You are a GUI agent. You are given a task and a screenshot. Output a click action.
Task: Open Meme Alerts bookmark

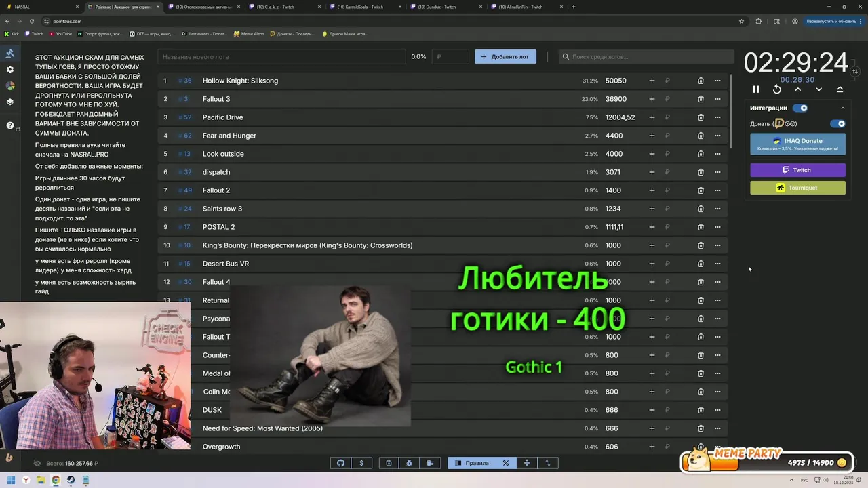click(x=248, y=33)
